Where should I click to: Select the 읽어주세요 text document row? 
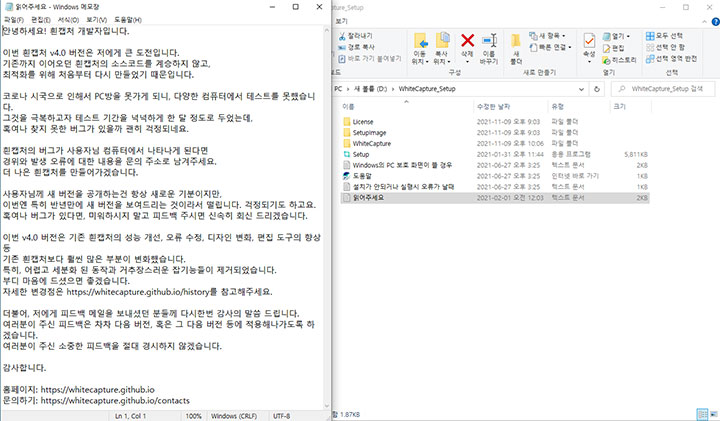click(x=495, y=198)
